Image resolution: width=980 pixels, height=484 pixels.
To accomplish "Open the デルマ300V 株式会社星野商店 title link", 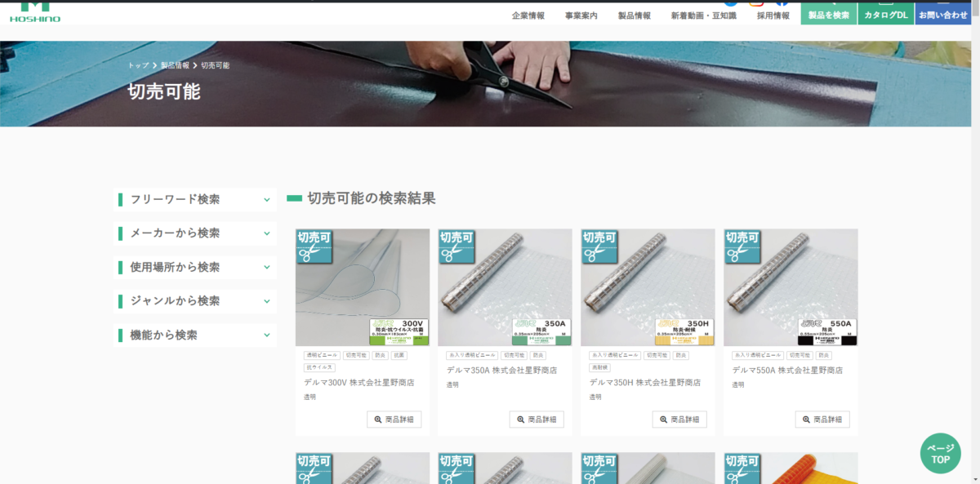I will [359, 382].
